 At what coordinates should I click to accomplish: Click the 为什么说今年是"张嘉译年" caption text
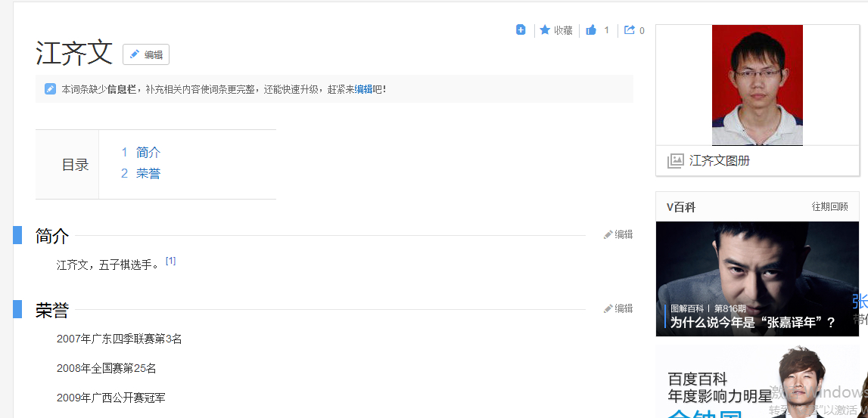[752, 323]
